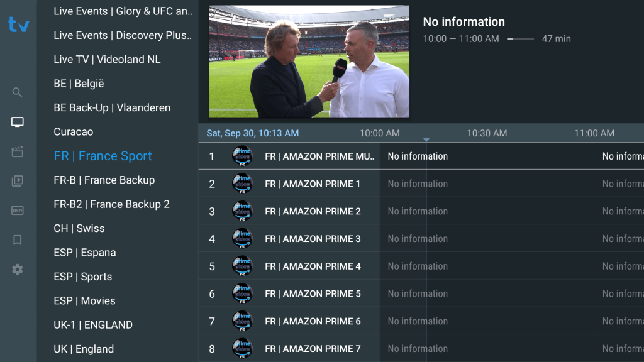The width and height of the screenshot is (644, 362).
Task: Select channel FR | AMAZON PRIME 7
Action: [x=313, y=348]
